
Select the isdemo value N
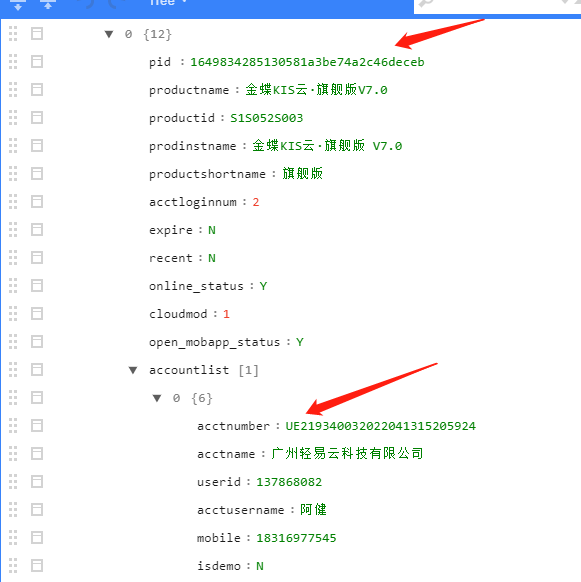260,566
